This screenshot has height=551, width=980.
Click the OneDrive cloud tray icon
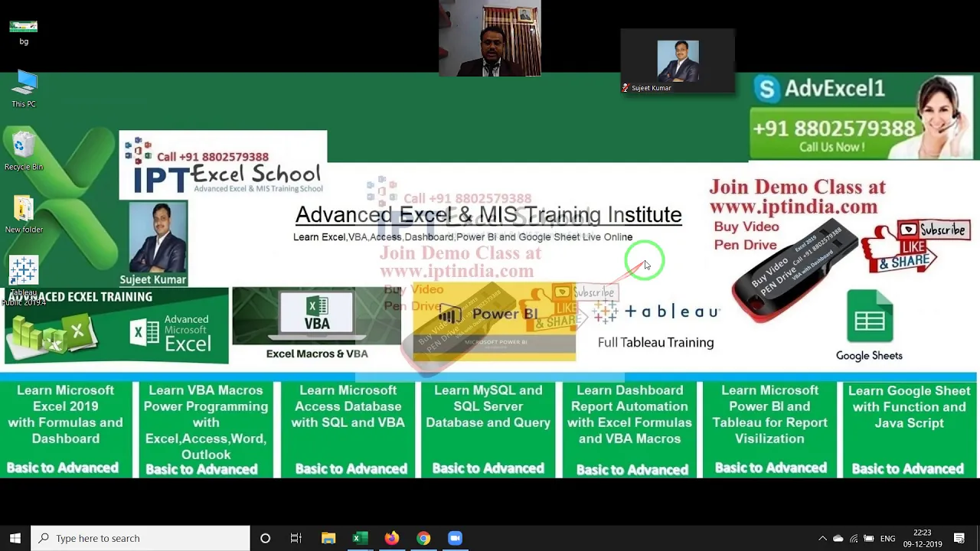coord(838,538)
